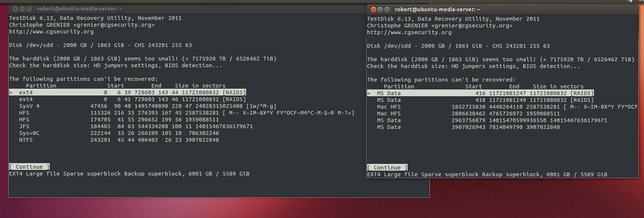Click the TestDisk 6.13 header in the front terminal
The height and width of the screenshot is (218, 644).
point(453,19)
